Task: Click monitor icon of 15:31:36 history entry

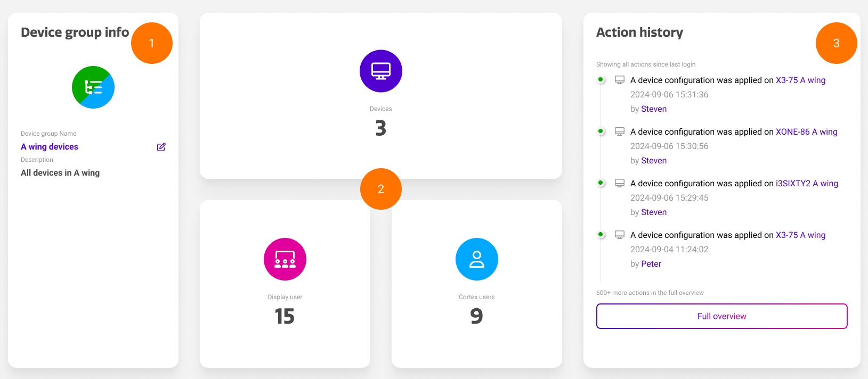Action: coord(620,80)
